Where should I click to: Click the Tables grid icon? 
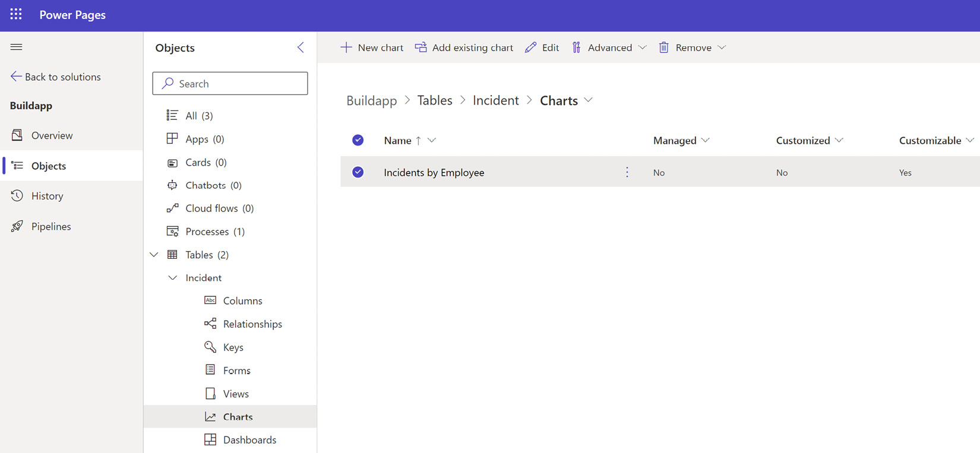pyautogui.click(x=172, y=254)
